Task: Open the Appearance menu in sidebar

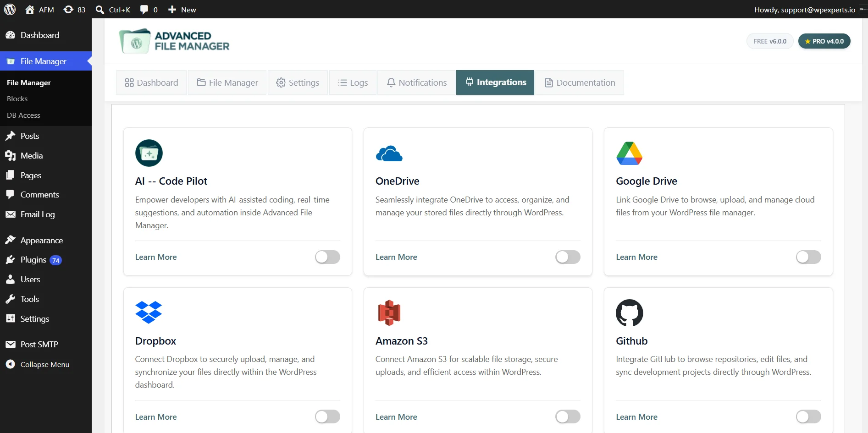Action: point(46,241)
